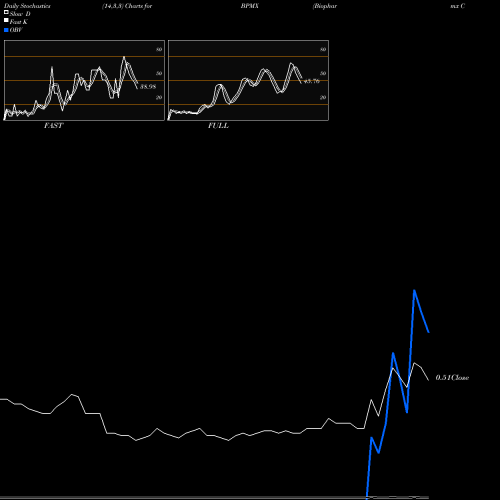Click the 'FAST' chart label
The image size is (500, 500).
coord(53,126)
